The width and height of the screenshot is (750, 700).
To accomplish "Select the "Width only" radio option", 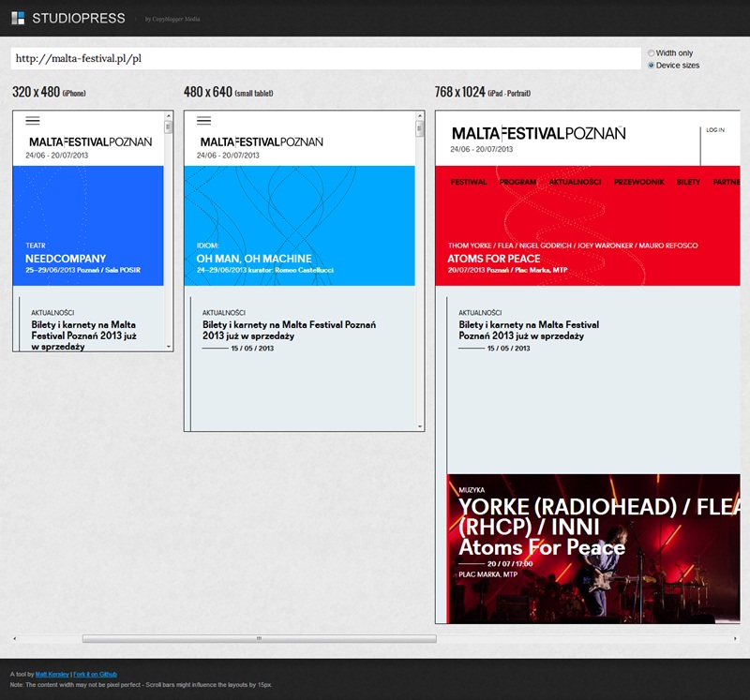I will click(652, 53).
